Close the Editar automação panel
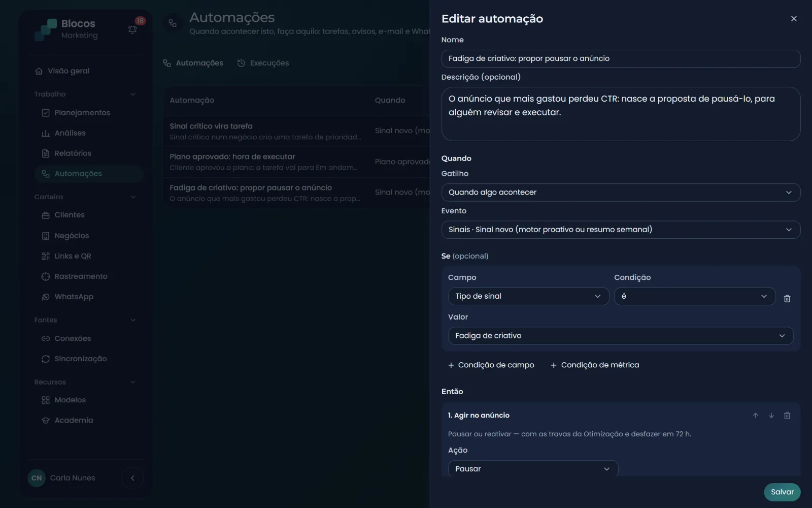This screenshot has width=812, height=508. point(794,19)
